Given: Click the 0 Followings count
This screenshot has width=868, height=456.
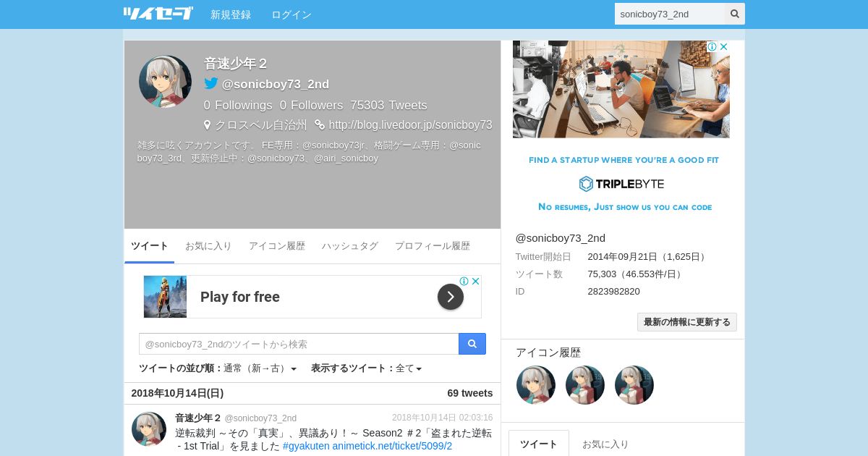Looking at the screenshot, I should (238, 106).
